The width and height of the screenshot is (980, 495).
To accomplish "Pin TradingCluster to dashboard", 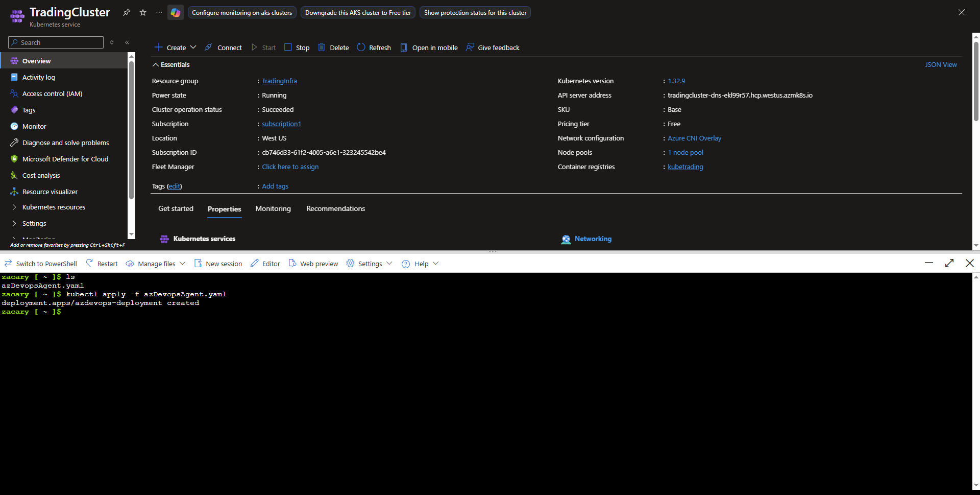I will click(127, 12).
